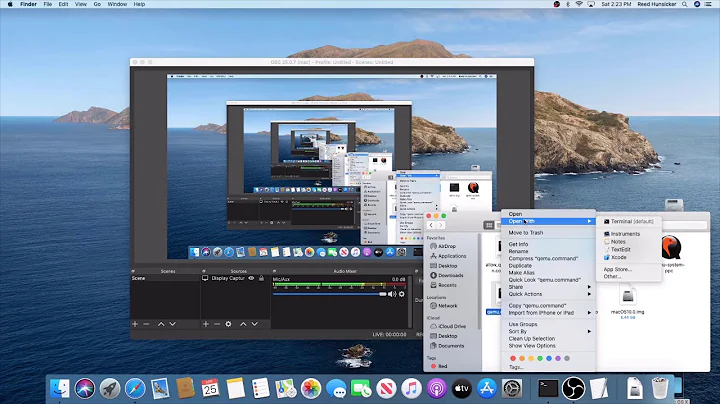Remove source with the Sources minus button

217,324
